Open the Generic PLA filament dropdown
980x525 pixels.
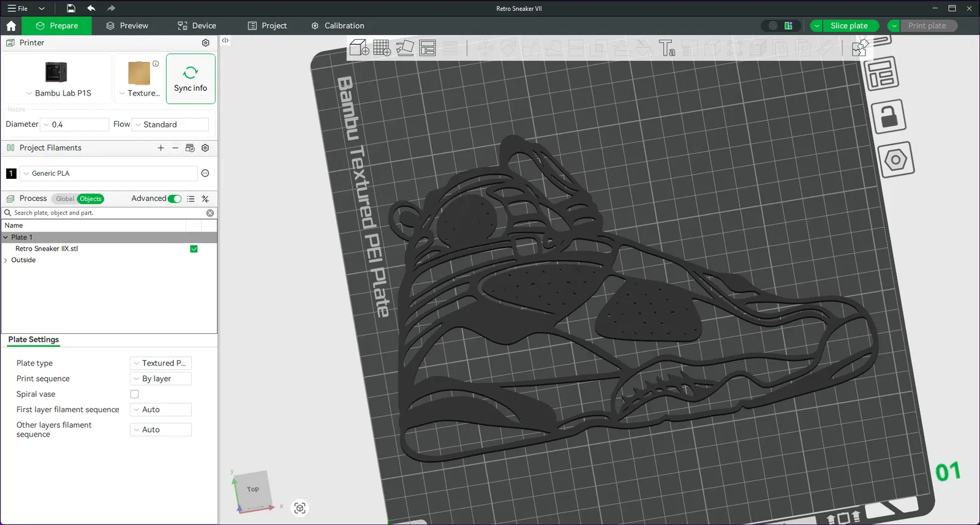point(108,173)
